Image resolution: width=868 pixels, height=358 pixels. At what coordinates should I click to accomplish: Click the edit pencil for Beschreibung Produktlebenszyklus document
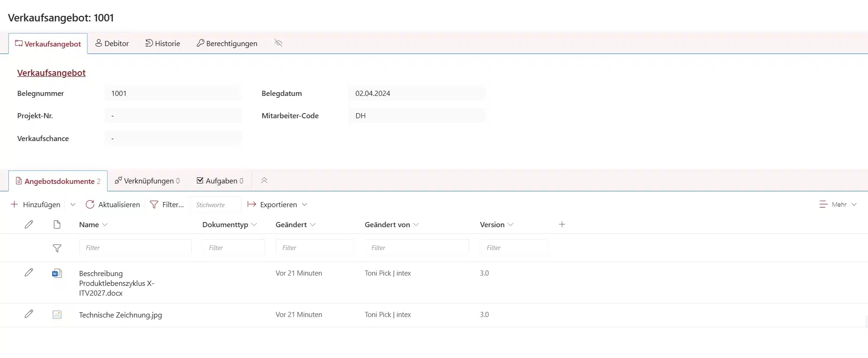(x=29, y=273)
